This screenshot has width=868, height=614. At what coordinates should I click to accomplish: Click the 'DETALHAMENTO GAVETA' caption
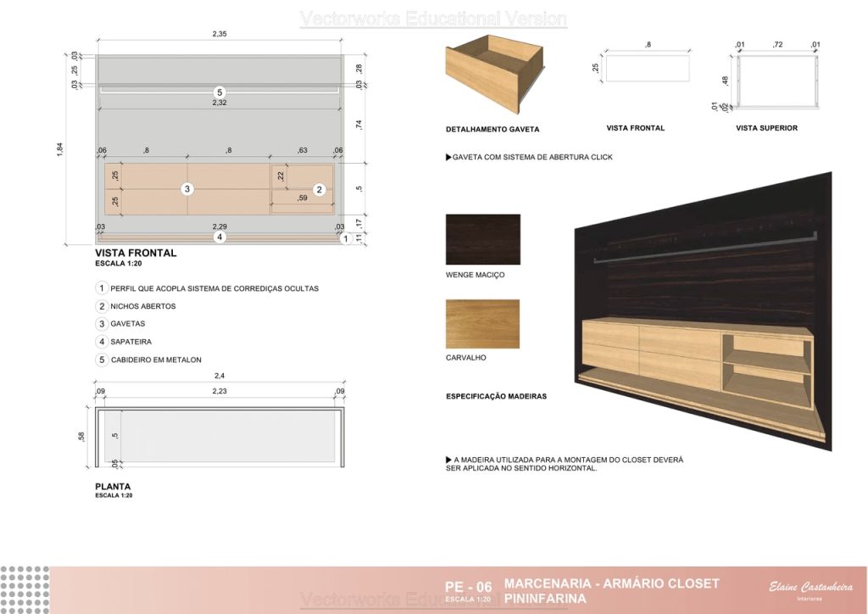tap(492, 130)
